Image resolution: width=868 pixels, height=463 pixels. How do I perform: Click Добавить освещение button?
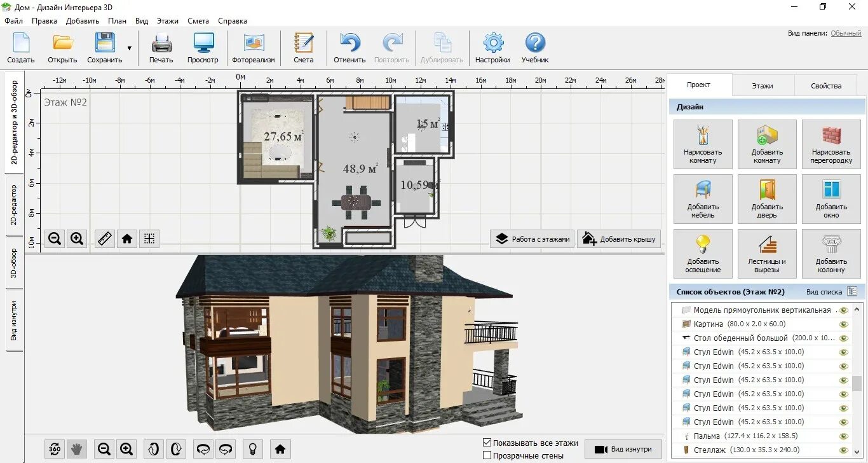coord(703,254)
